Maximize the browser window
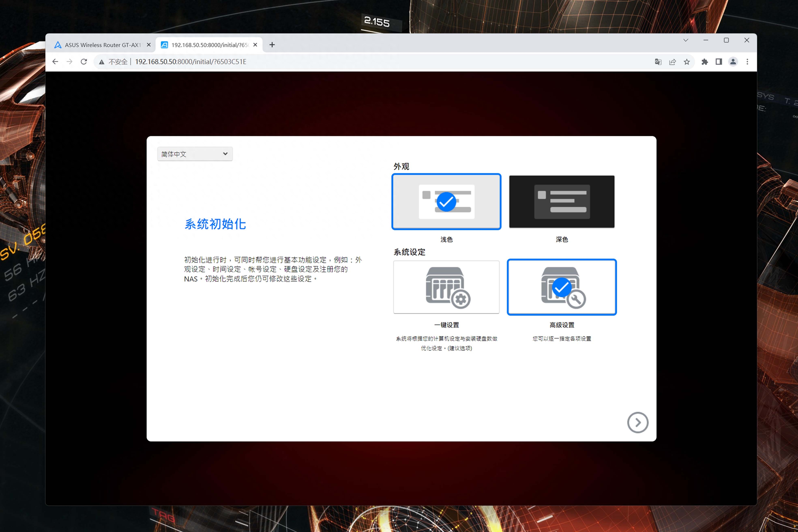This screenshot has width=798, height=532. click(726, 40)
